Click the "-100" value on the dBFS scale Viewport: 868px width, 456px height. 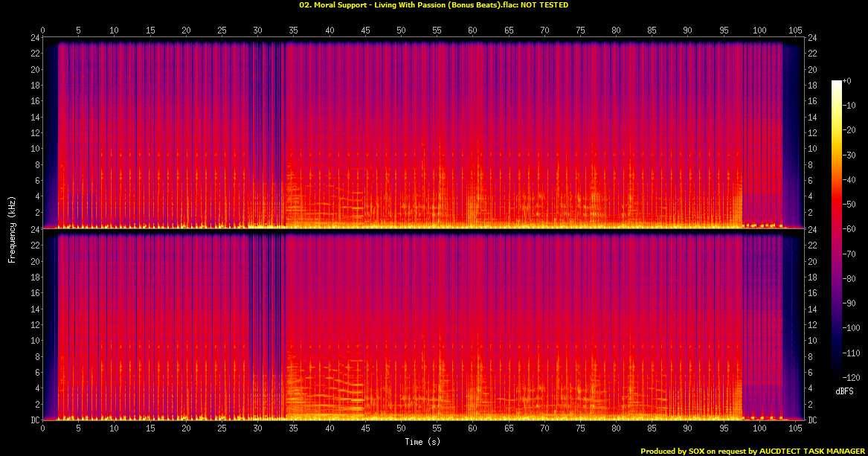point(852,327)
